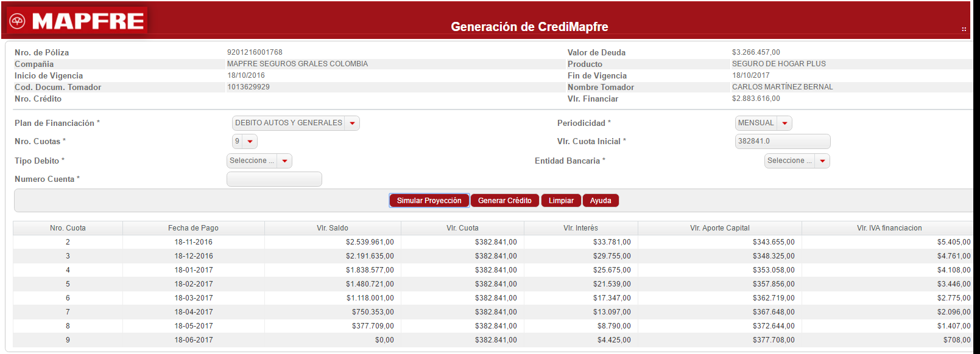Click the IVA value $708,00
Viewport: 980px width, 354px height.
point(957,340)
